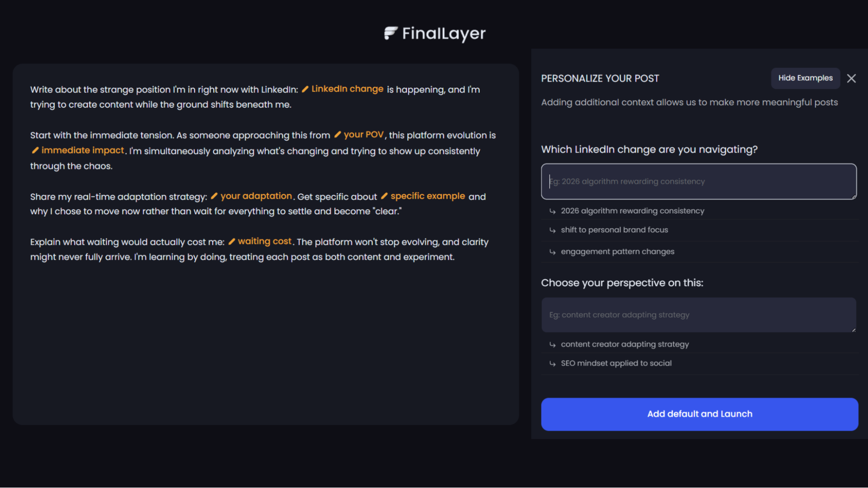Click the pencil icon beside "waiting cost"
Screen dimensions: 868x488
point(232,241)
